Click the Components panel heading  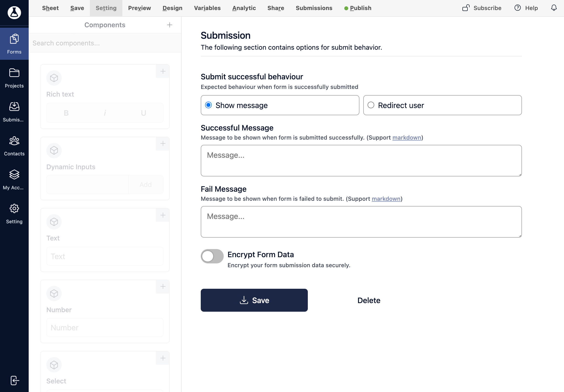click(x=105, y=25)
